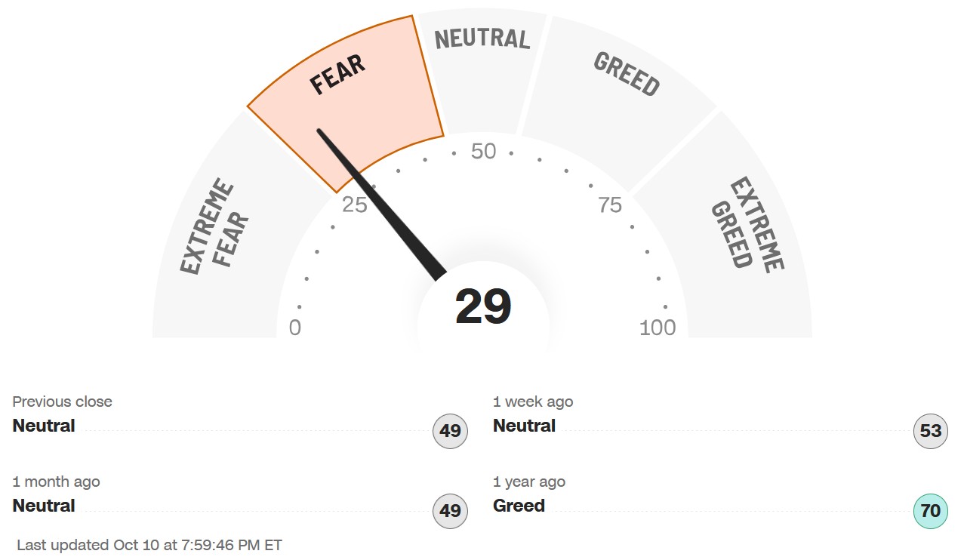Click the "1 year ago" label
The width and height of the screenshot is (964, 560).
pyautogui.click(x=529, y=482)
